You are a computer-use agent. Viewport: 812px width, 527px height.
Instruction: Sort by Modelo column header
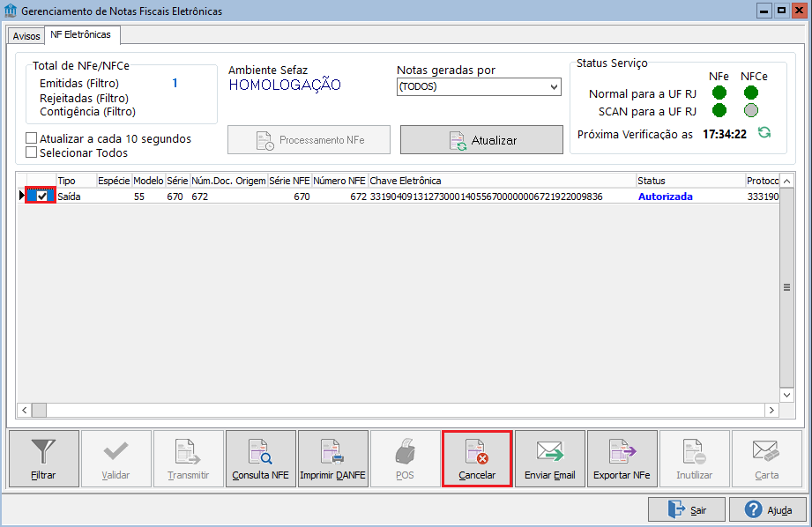pyautogui.click(x=149, y=181)
